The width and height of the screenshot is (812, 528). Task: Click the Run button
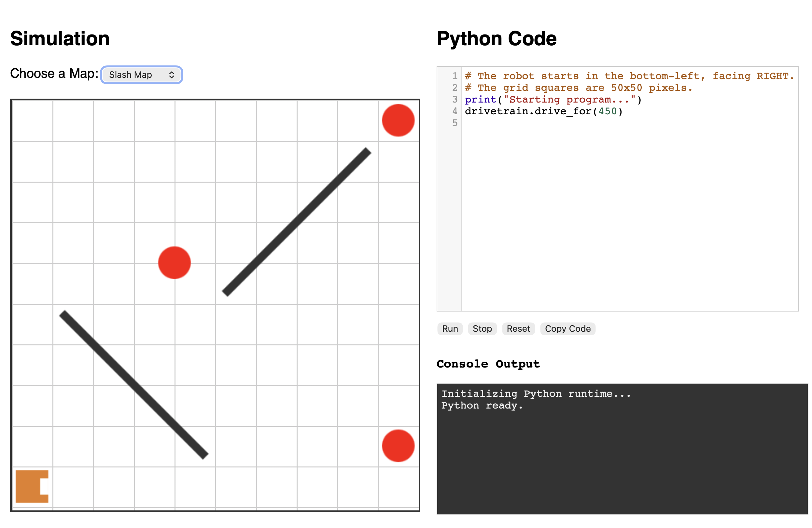coord(450,329)
